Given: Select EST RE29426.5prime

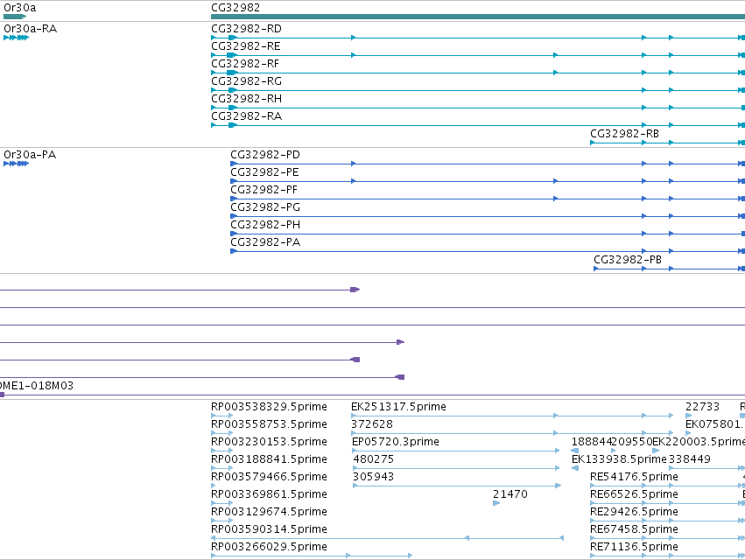Looking at the screenshot, I should 634,513.
